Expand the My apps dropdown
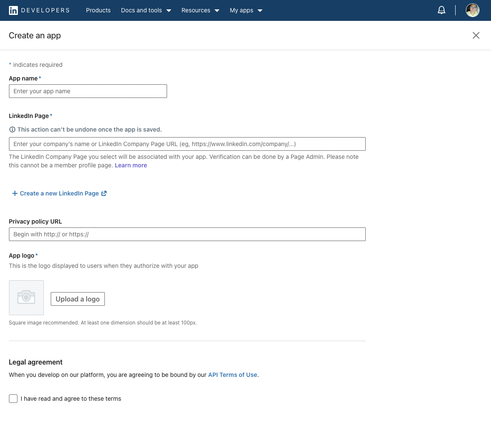This screenshot has height=448, width=491. [x=246, y=10]
